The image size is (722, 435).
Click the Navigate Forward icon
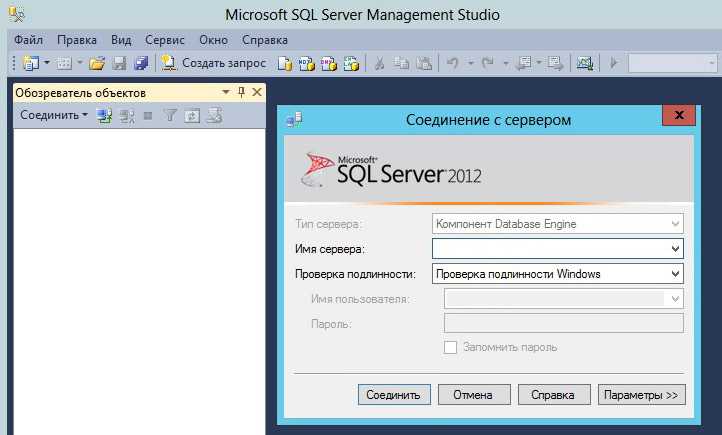pos(555,63)
